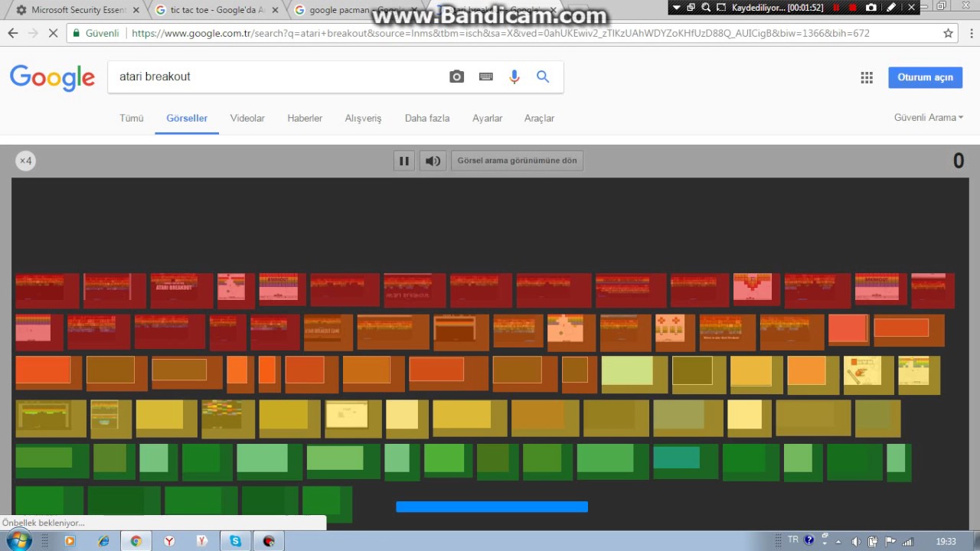Expand the 'Güvenli Arama' dropdown
Image resolution: width=980 pixels, height=551 pixels.
coord(929,117)
